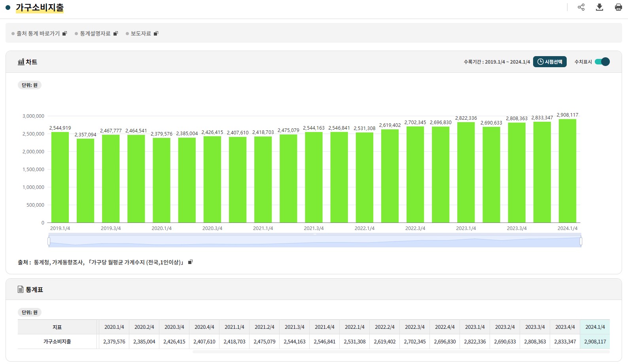Click table cell 2,407,610
Image resolution: width=628 pixels, height=364 pixels.
[204, 341]
